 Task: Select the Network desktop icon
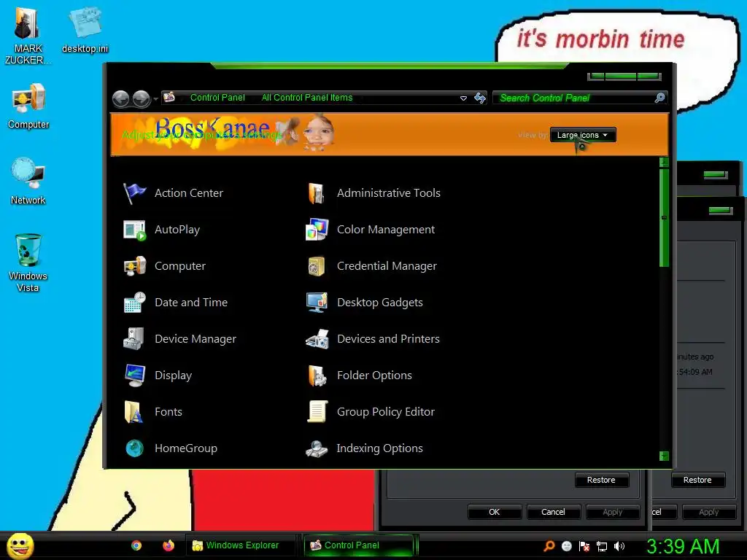pyautogui.click(x=28, y=181)
